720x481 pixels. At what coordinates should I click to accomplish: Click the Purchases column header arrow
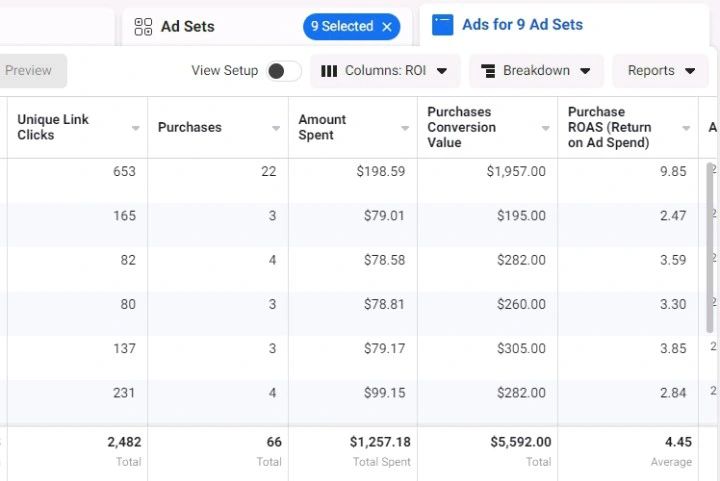[x=276, y=128]
